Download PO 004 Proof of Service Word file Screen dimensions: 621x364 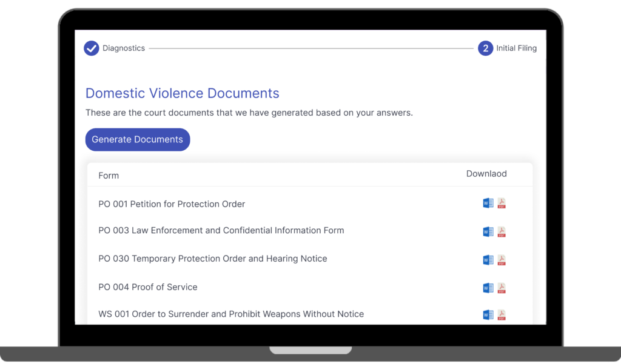click(488, 288)
